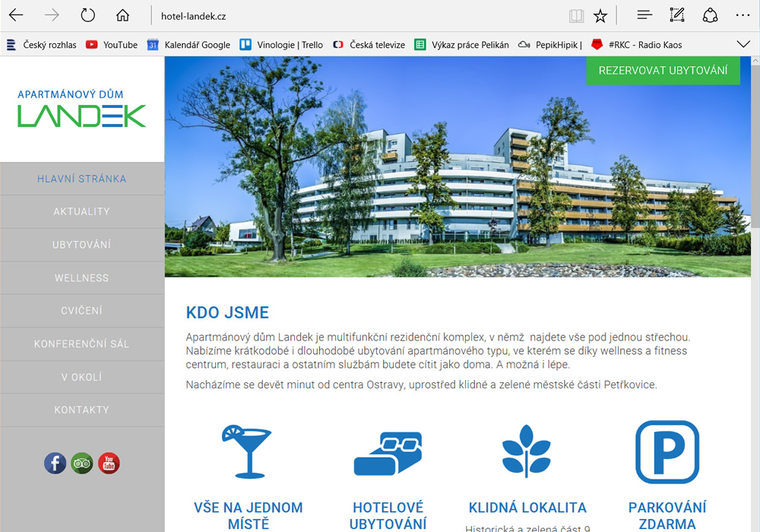Open the Hub lines icon
Viewport: 760px width, 532px height.
644,15
